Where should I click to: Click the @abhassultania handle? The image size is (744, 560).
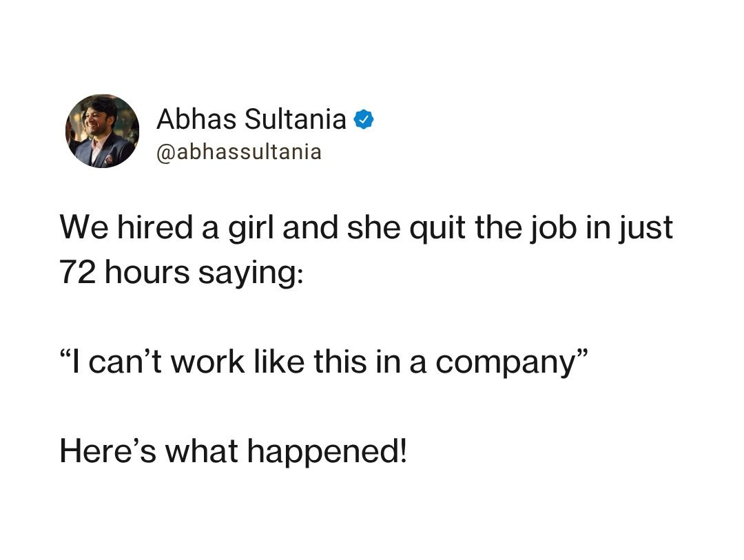[x=238, y=152]
